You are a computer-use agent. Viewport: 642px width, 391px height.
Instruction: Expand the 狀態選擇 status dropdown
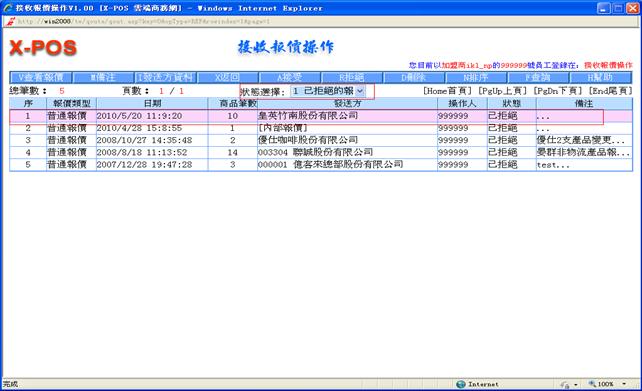(328, 91)
